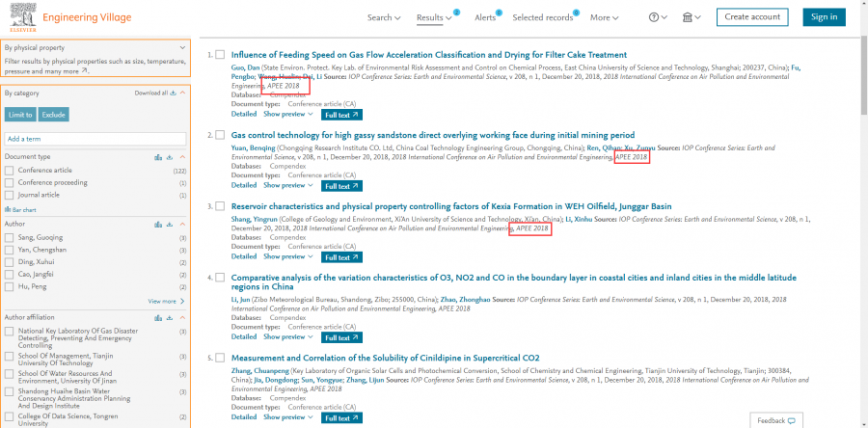Check author Sang, Guoqing

click(x=9, y=238)
